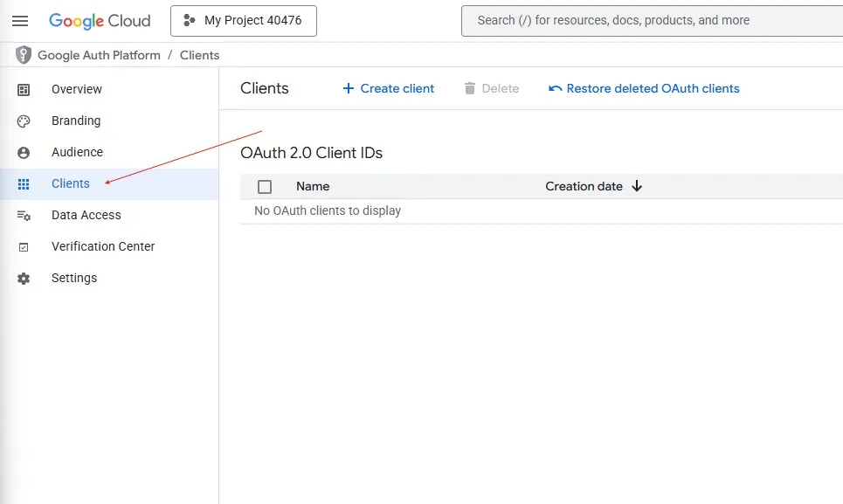Click the Overview dashboard icon
843x504 pixels.
(x=24, y=90)
